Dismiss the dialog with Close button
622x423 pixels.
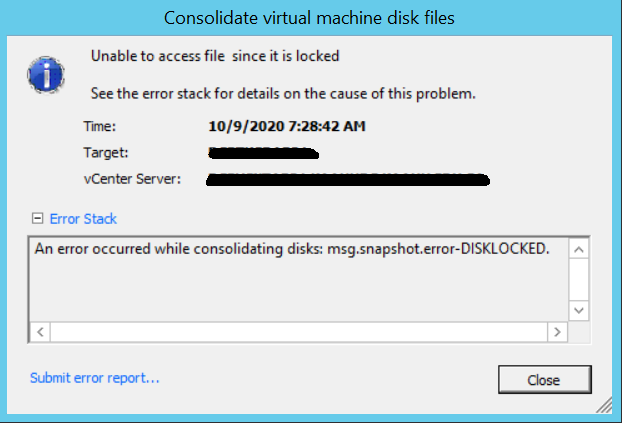coord(545,380)
